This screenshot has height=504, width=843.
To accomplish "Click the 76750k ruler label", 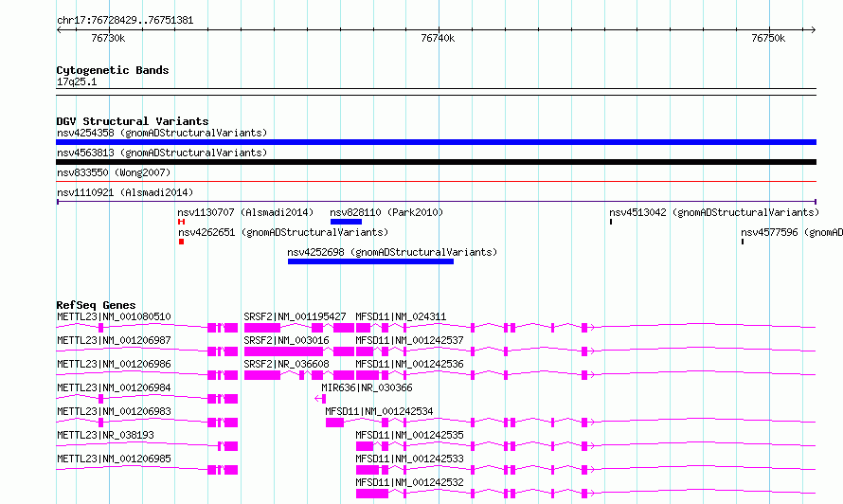I will 768,38.
